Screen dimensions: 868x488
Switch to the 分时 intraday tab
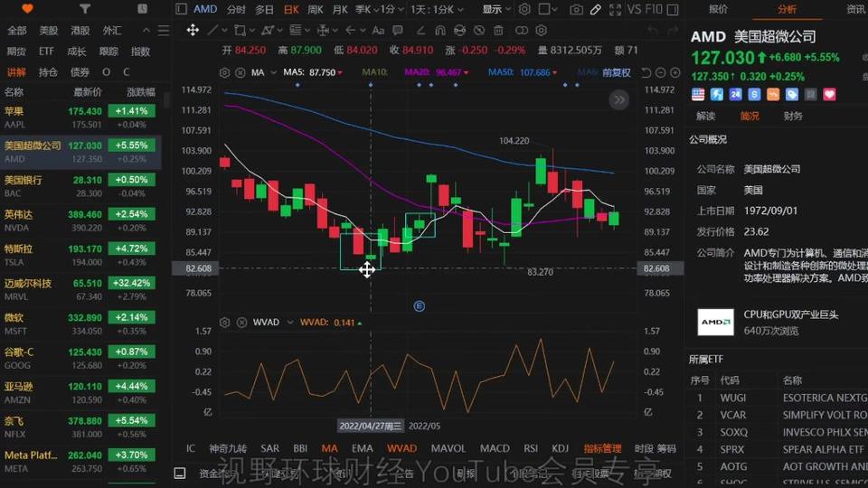(236, 9)
